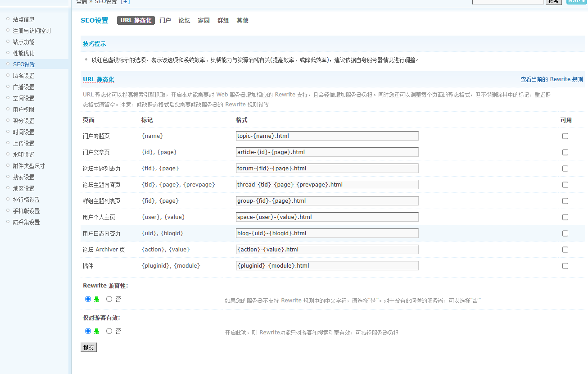Choose 否 under 仅对游客有效
588x374 pixels.
tap(109, 331)
